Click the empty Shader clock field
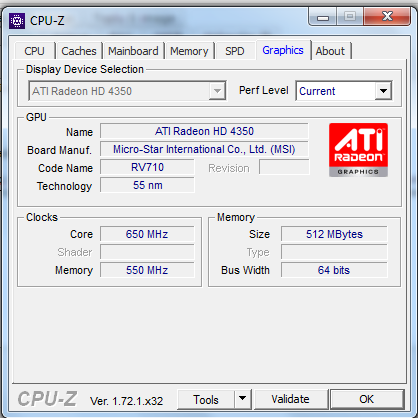The image size is (418, 418). pyautogui.click(x=147, y=252)
